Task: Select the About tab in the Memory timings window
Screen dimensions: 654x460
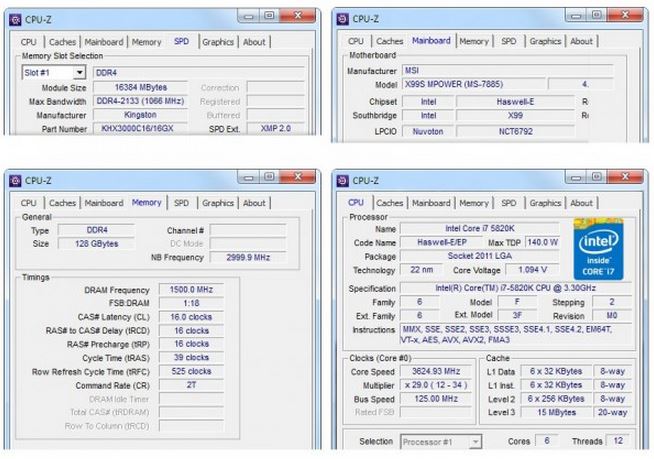Action: click(254, 203)
